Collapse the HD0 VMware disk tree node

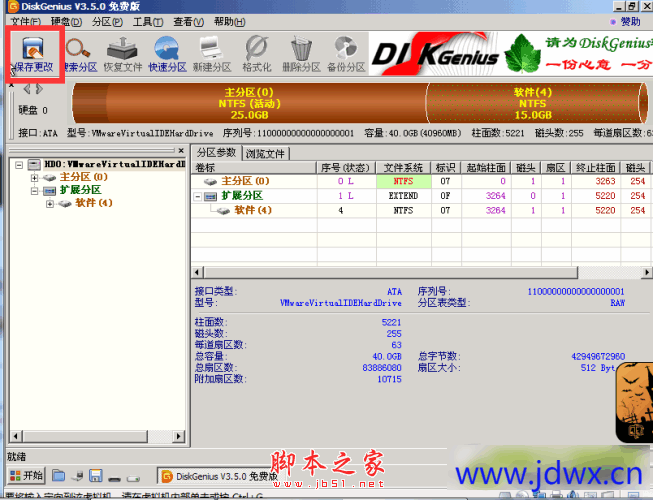coord(19,165)
